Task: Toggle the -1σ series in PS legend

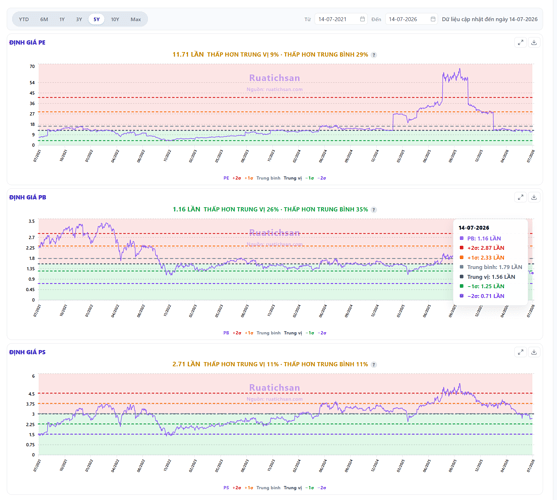Action: point(310,488)
